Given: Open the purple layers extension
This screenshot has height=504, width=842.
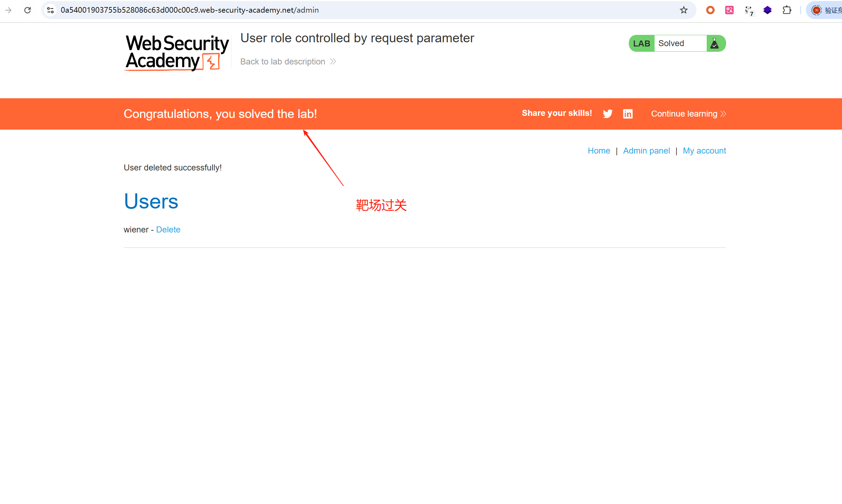Looking at the screenshot, I should [767, 10].
